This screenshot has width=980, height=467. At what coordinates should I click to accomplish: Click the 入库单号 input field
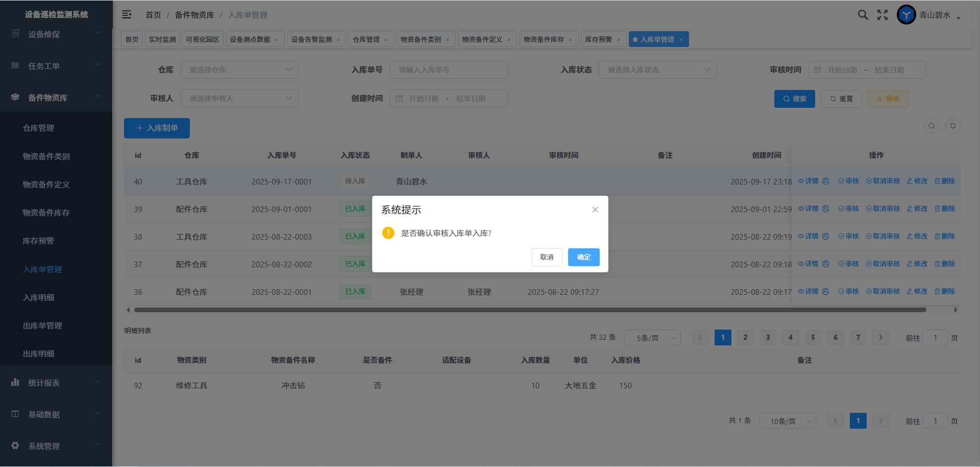click(448, 70)
